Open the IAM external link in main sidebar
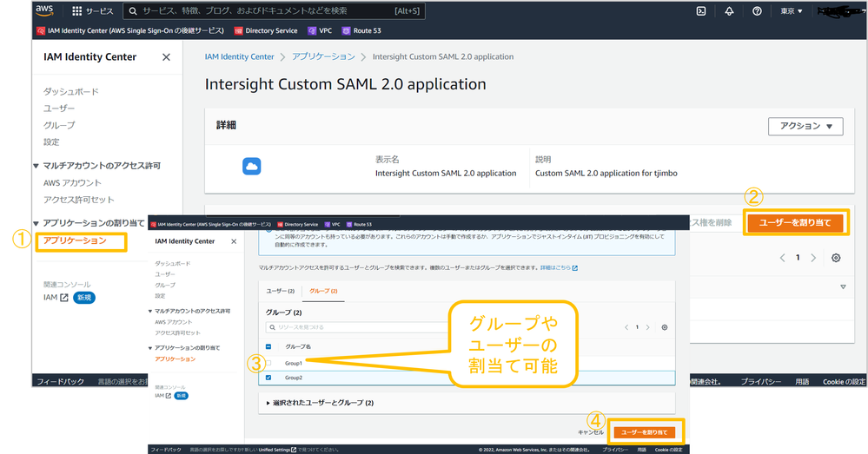The width and height of the screenshot is (868, 454). tap(56, 298)
